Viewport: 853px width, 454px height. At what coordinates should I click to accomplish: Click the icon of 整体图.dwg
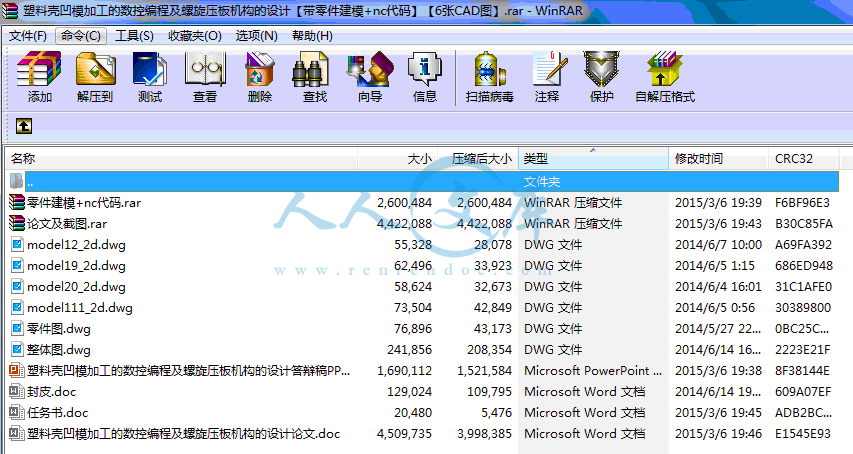[x=17, y=350]
